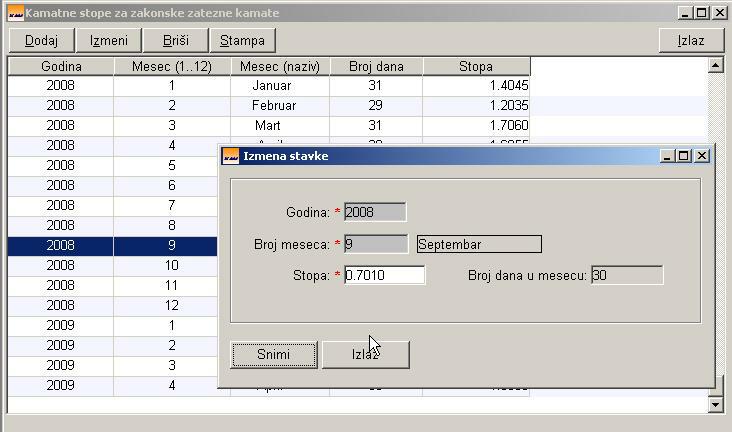The image size is (732, 432).
Task: Select the row 2008 month 5
Action: pyautogui.click(x=113, y=165)
